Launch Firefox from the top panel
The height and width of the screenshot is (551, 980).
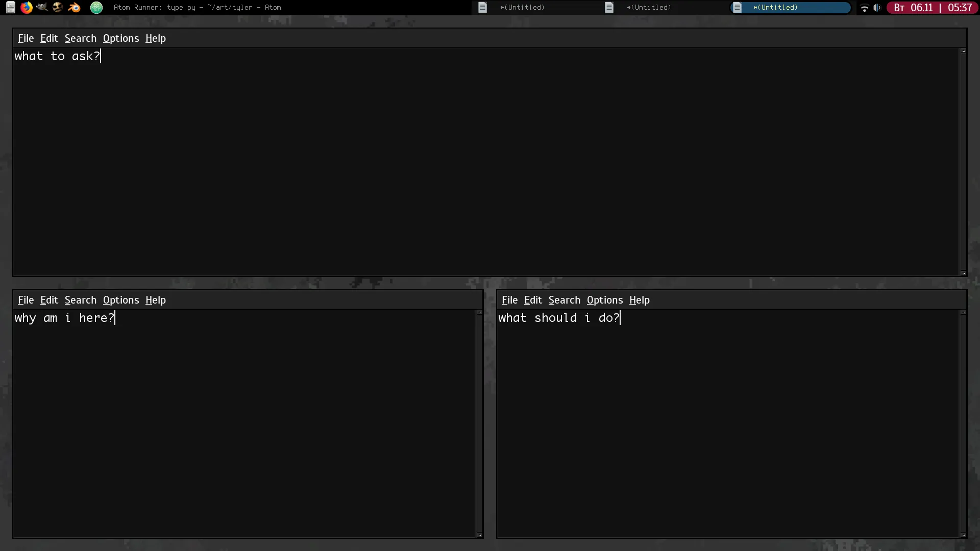click(x=27, y=8)
